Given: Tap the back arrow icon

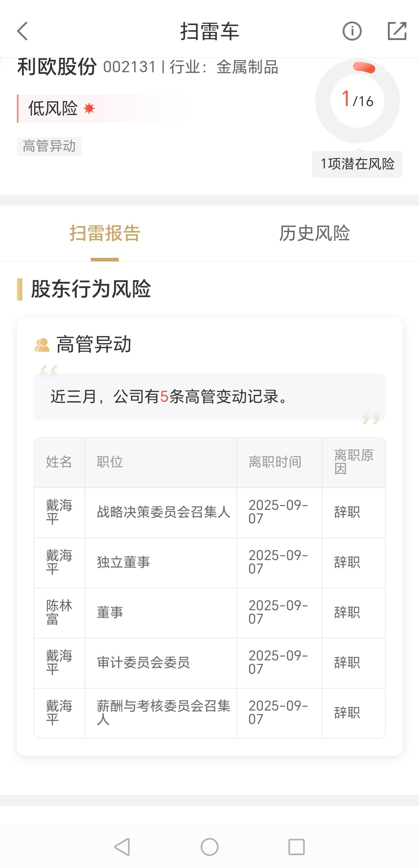Looking at the screenshot, I should pyautogui.click(x=23, y=31).
